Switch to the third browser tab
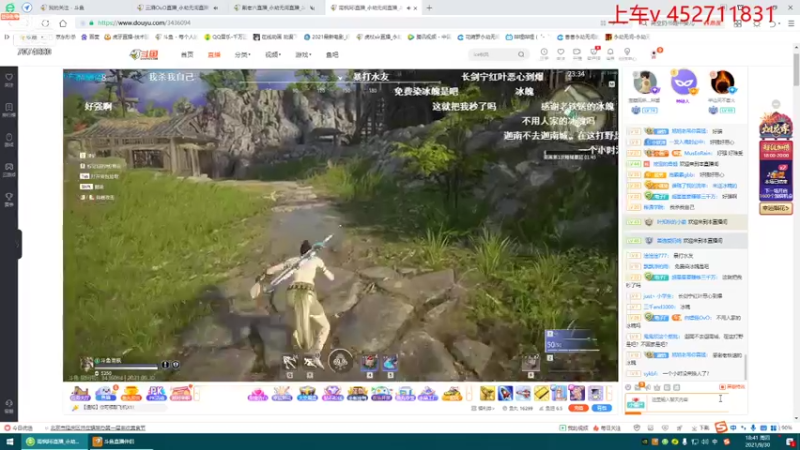This screenshot has width=800, height=450. 273,8
